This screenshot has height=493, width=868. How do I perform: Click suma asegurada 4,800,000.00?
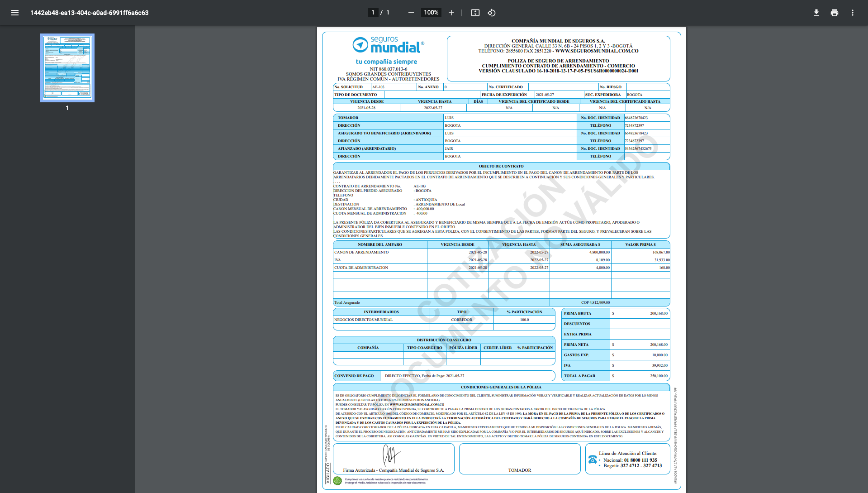tap(599, 252)
